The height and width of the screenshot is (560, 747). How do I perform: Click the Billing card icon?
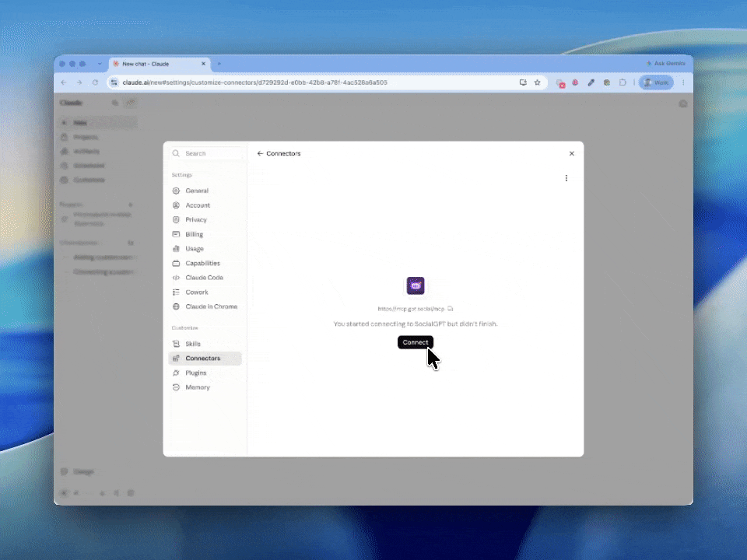click(176, 234)
